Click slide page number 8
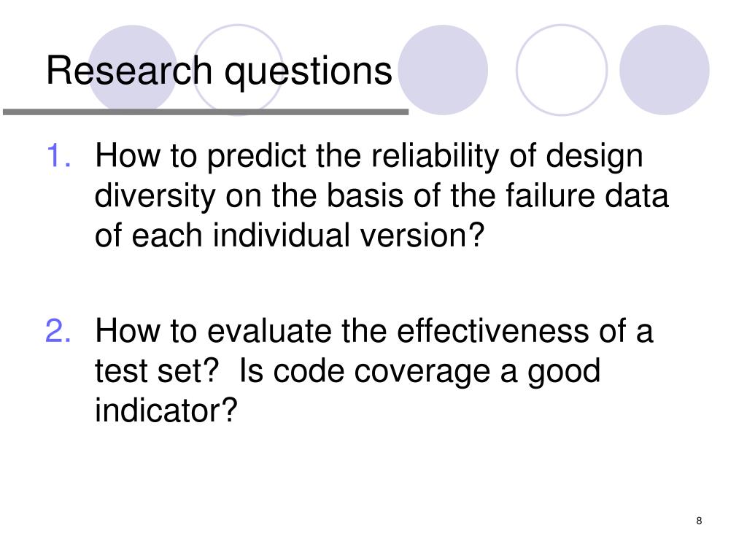The height and width of the screenshot is (560, 747). (x=699, y=521)
